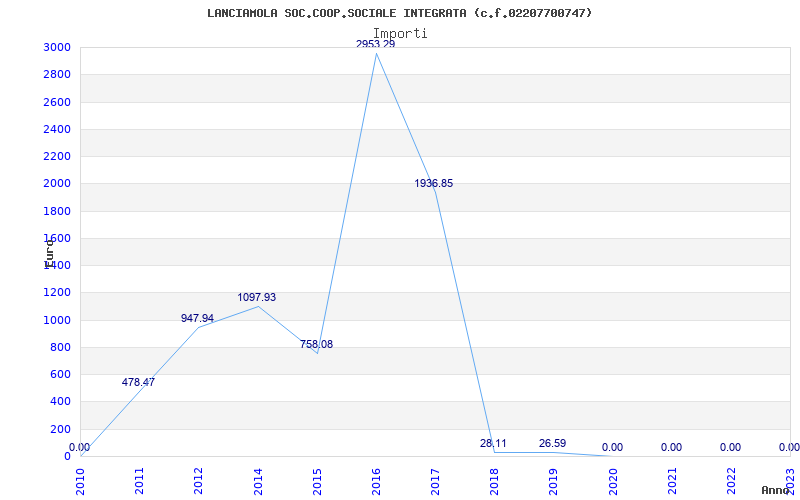Select the 478.47 data label

click(138, 382)
